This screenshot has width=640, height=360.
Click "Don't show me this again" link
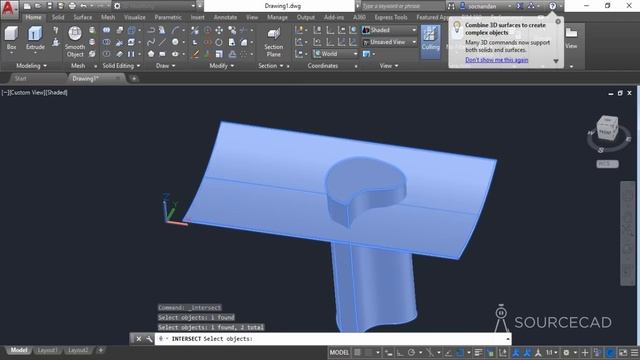click(496, 60)
